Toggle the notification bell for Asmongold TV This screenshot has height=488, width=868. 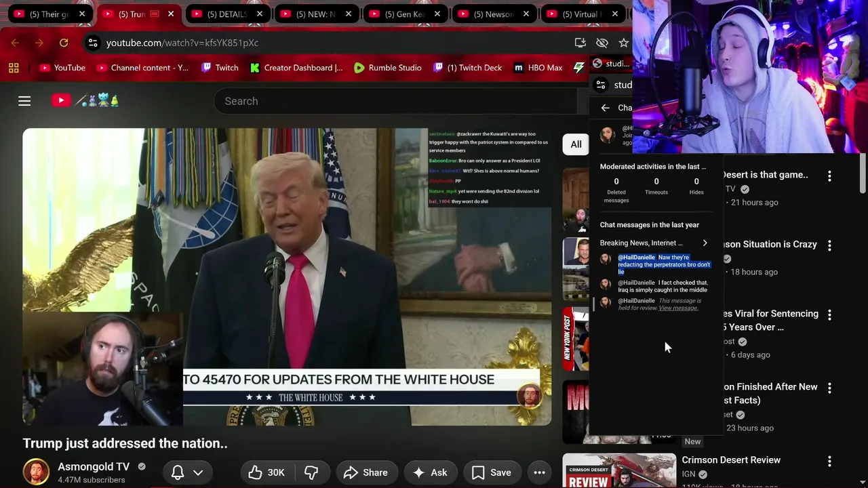tap(178, 472)
